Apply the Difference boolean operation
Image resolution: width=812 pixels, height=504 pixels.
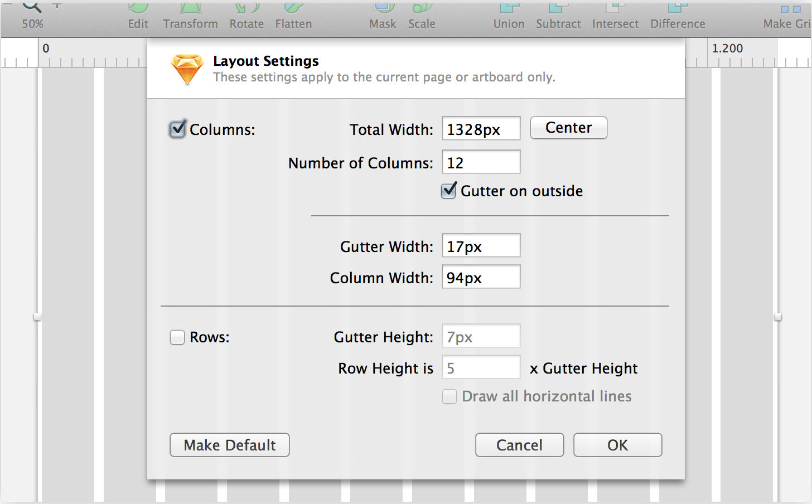[678, 16]
